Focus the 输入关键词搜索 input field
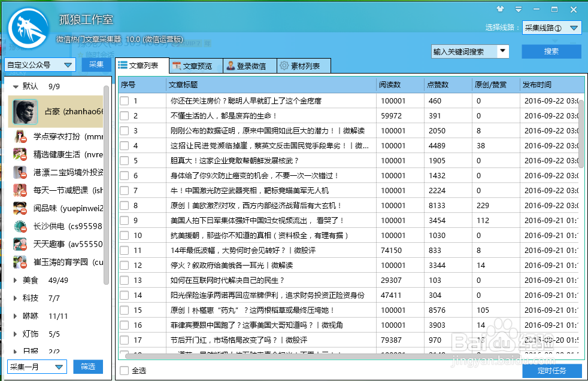The width and height of the screenshot is (588, 381). [x=464, y=51]
